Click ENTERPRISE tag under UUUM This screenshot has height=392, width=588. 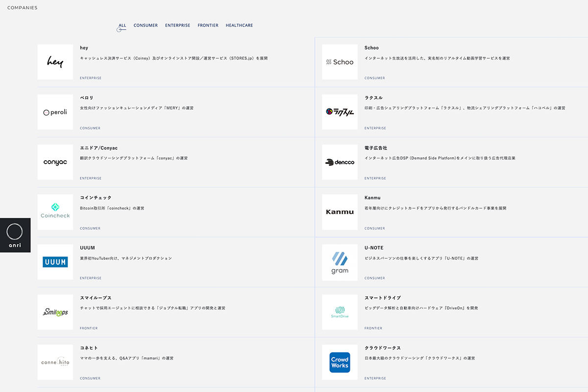[x=91, y=278]
